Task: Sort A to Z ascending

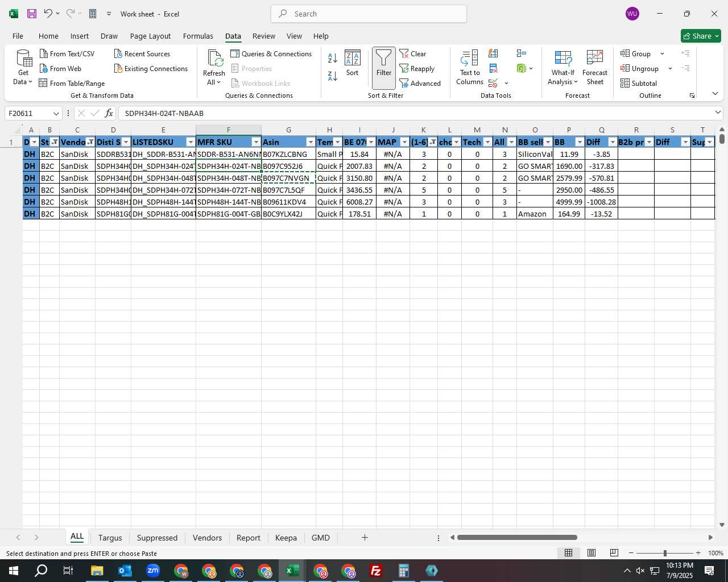Action: coord(333,57)
